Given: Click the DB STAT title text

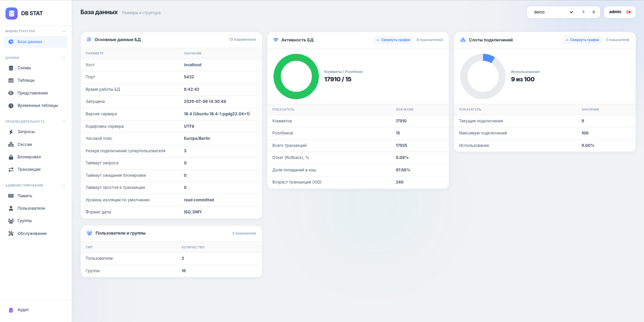Looking at the screenshot, I should tap(32, 13).
